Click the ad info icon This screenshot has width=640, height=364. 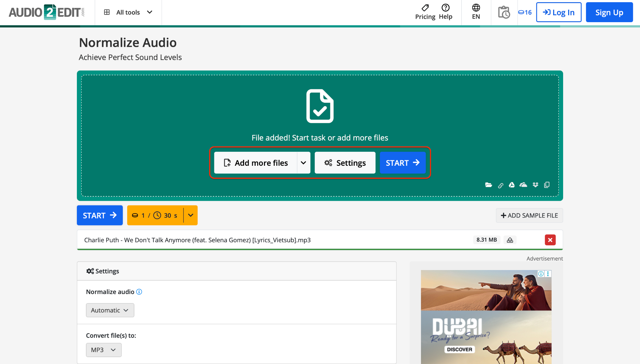[541, 274]
